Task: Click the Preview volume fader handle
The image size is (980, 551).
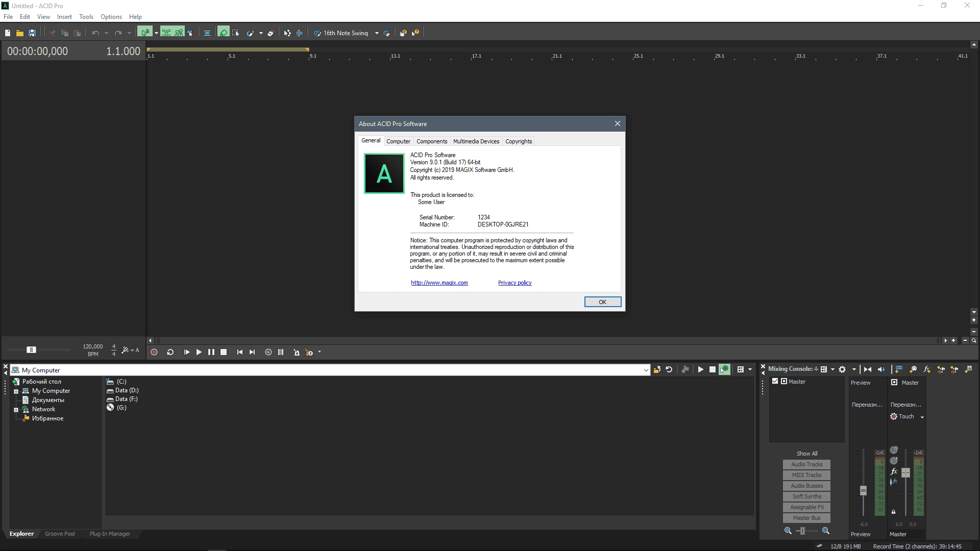Action: pyautogui.click(x=863, y=491)
